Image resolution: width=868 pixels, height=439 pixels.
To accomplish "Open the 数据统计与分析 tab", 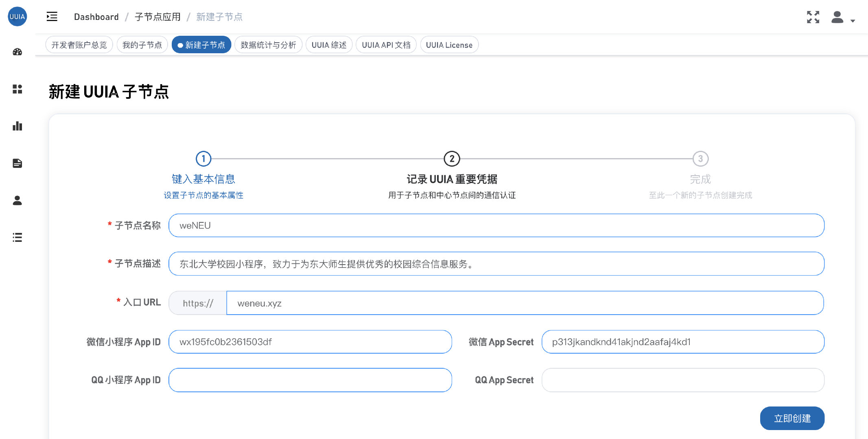I will 268,45.
